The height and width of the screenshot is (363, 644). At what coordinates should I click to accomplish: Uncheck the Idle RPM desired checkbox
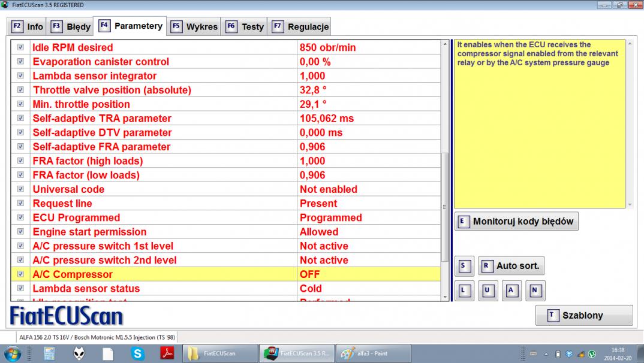click(21, 47)
